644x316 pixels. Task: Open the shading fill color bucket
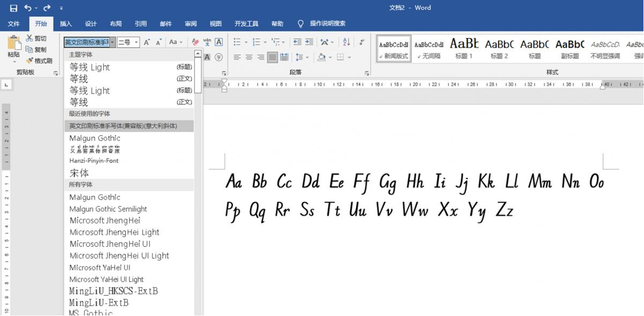(x=321, y=57)
